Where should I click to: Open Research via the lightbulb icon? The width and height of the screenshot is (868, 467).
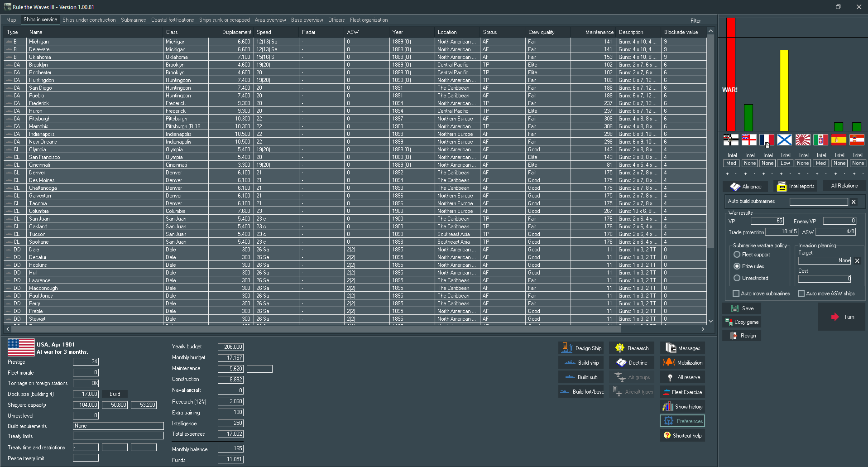620,348
